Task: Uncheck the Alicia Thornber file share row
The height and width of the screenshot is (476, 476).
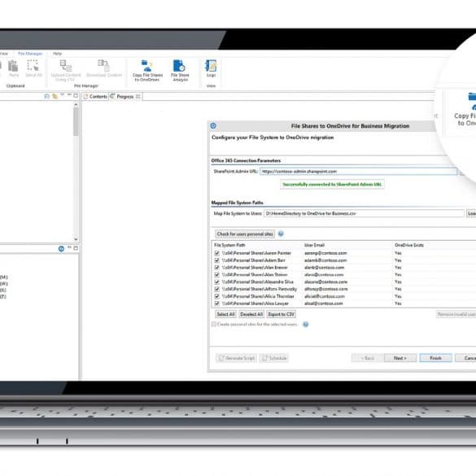Action: pos(216,296)
